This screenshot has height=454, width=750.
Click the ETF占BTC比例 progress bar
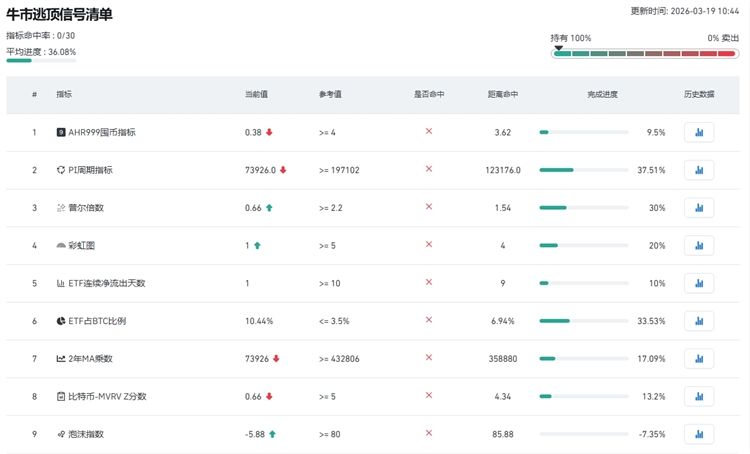point(584,321)
